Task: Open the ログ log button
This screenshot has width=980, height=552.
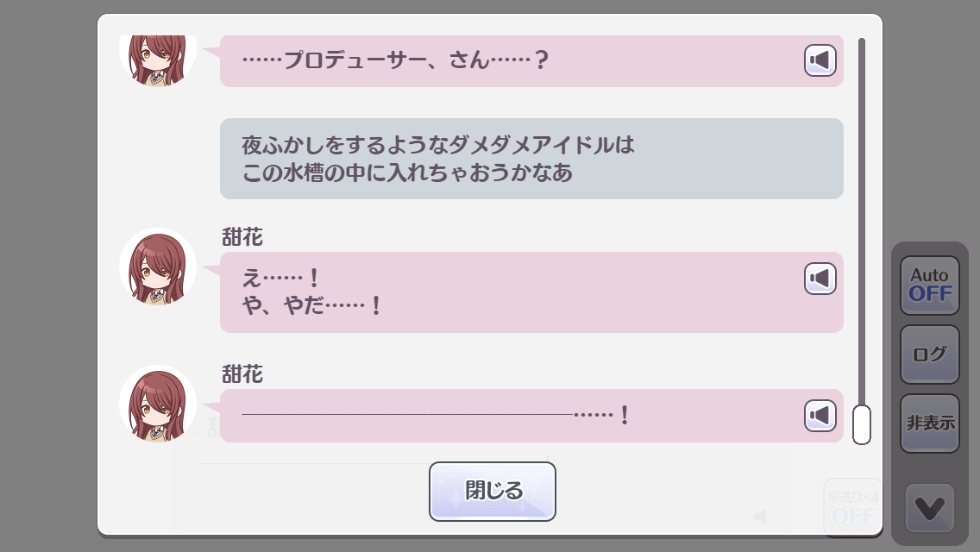Action: pyautogui.click(x=930, y=354)
